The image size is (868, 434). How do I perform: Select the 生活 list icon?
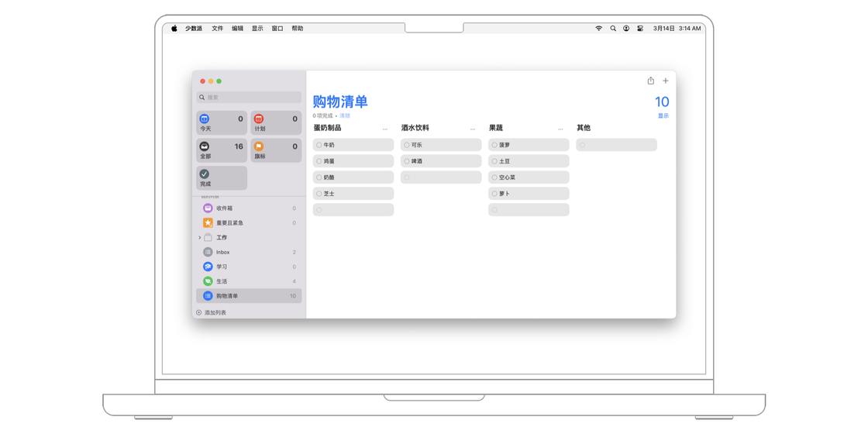(x=208, y=281)
